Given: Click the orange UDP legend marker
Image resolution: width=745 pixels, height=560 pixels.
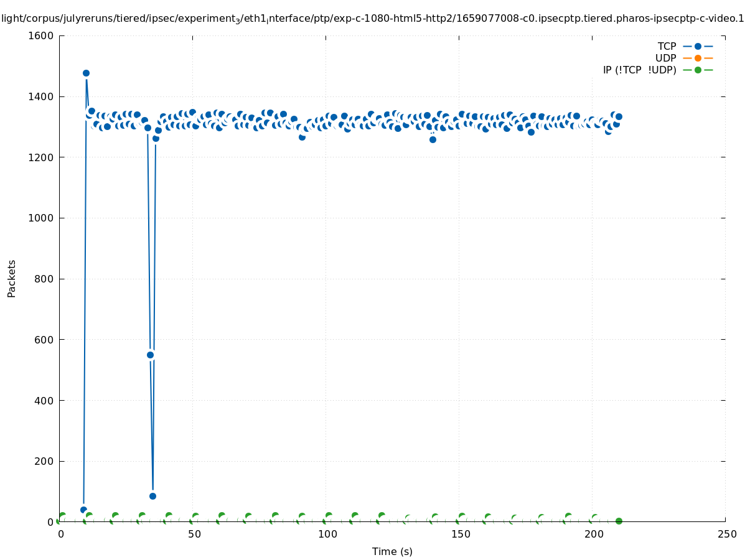Looking at the screenshot, I should coord(698,58).
